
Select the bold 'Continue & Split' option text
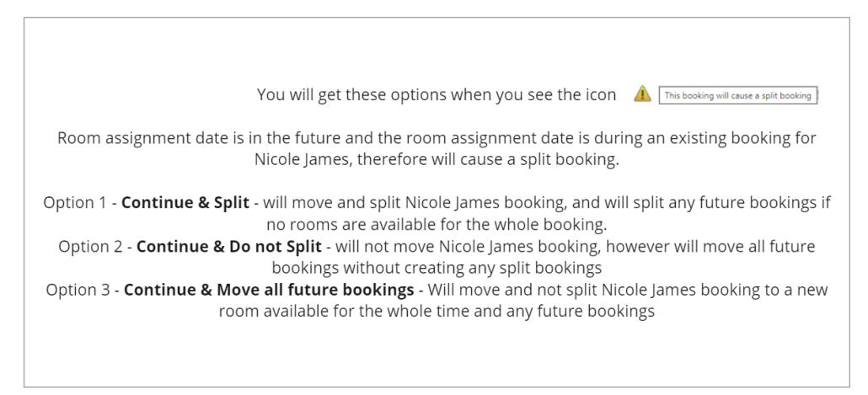coord(185,202)
